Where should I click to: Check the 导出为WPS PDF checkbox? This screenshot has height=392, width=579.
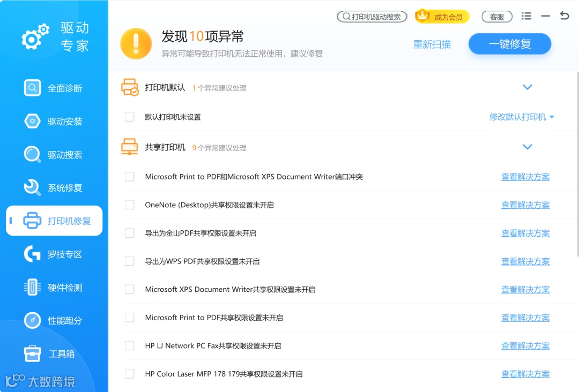130,261
